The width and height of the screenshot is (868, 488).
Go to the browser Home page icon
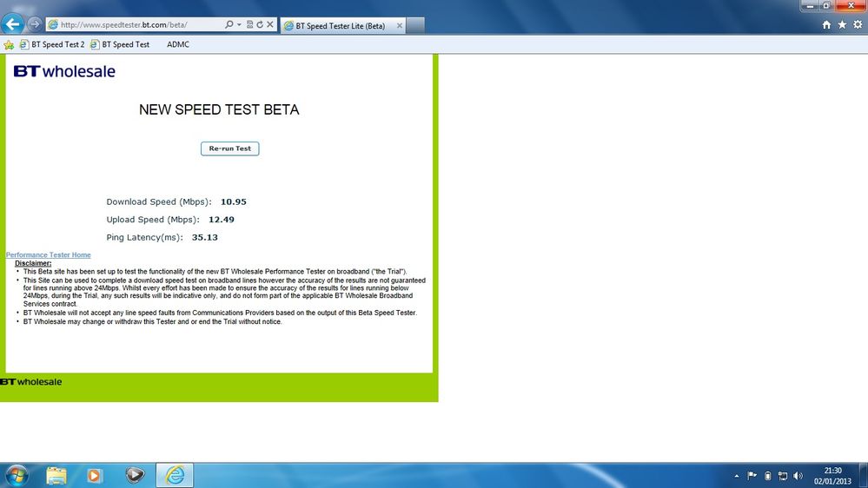pos(826,24)
